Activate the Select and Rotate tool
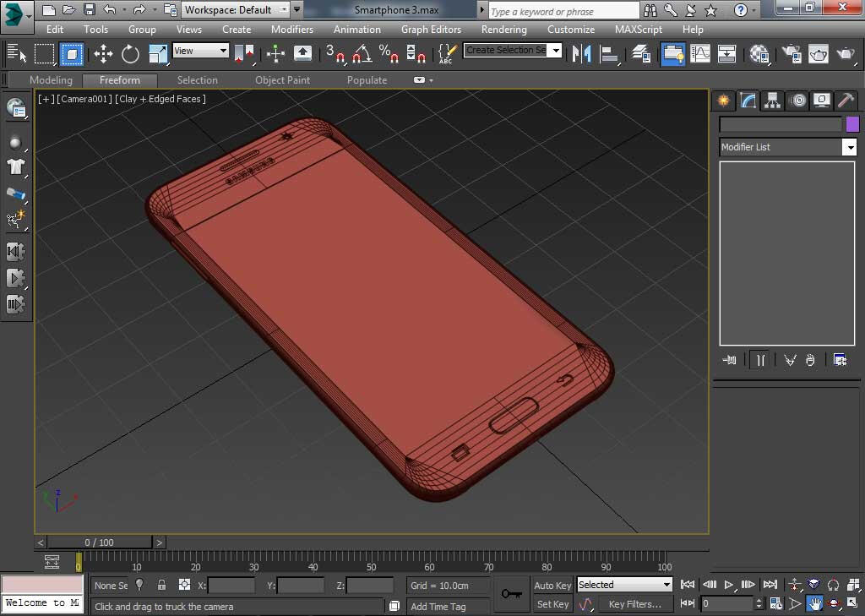The image size is (865, 616). point(130,54)
